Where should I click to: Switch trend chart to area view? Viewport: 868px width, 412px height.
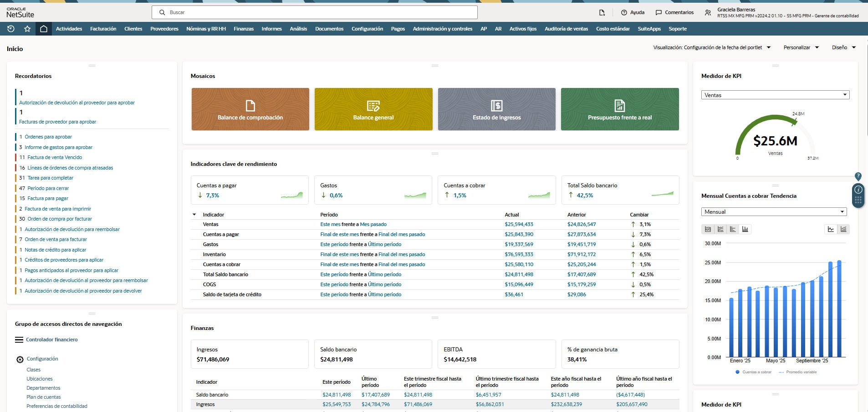coord(708,229)
